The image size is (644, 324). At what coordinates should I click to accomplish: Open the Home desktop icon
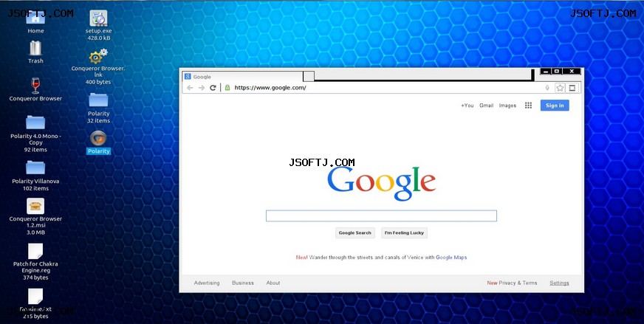[x=35, y=18]
